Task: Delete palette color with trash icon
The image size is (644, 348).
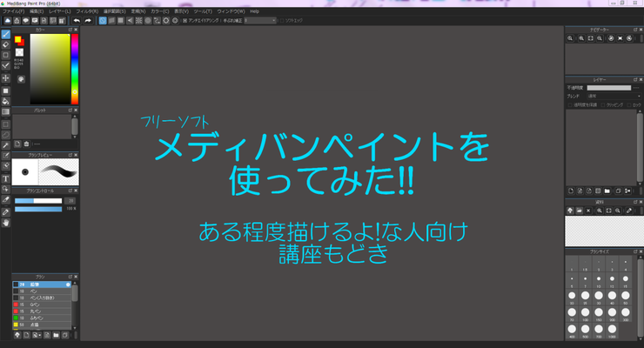Action: (26, 144)
